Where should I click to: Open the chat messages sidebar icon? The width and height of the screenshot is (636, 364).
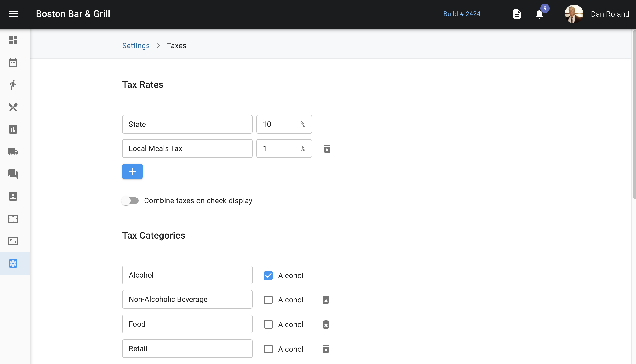(x=13, y=174)
